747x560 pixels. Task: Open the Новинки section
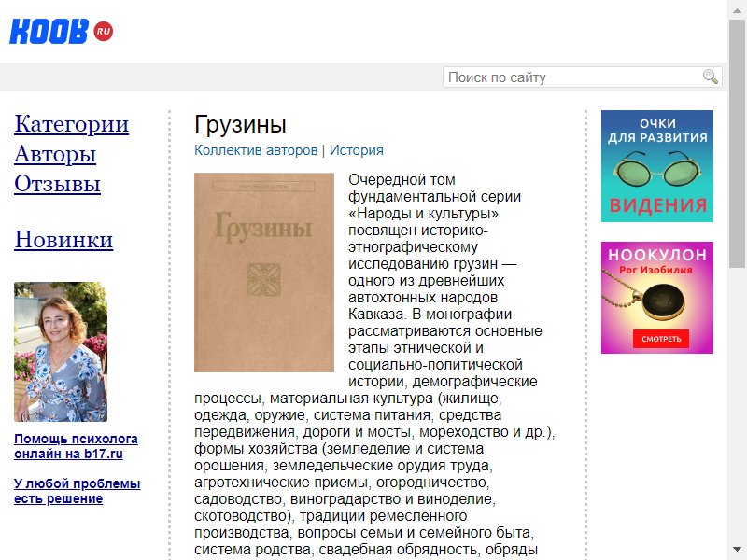click(x=63, y=240)
